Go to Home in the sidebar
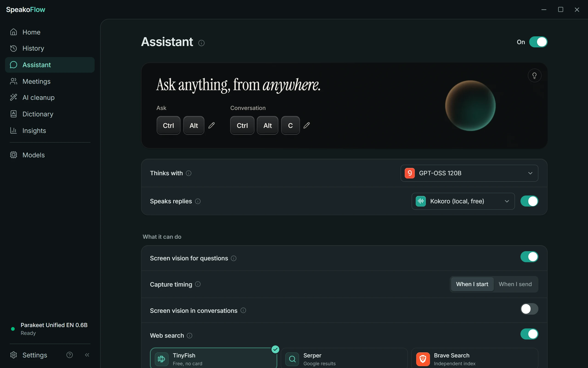This screenshot has width=588, height=368. click(50, 32)
